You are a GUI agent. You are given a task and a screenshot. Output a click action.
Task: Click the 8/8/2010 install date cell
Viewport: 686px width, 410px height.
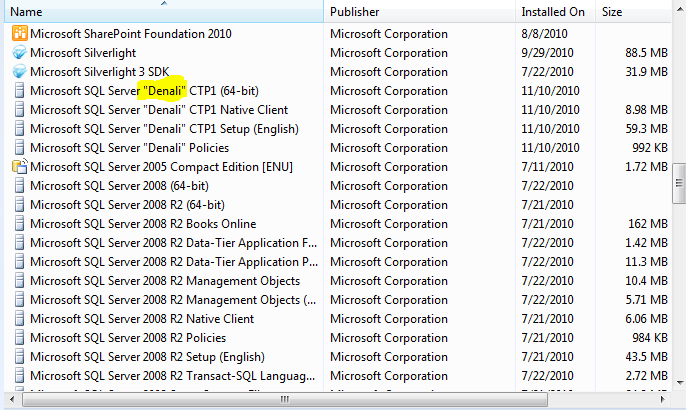click(x=544, y=34)
